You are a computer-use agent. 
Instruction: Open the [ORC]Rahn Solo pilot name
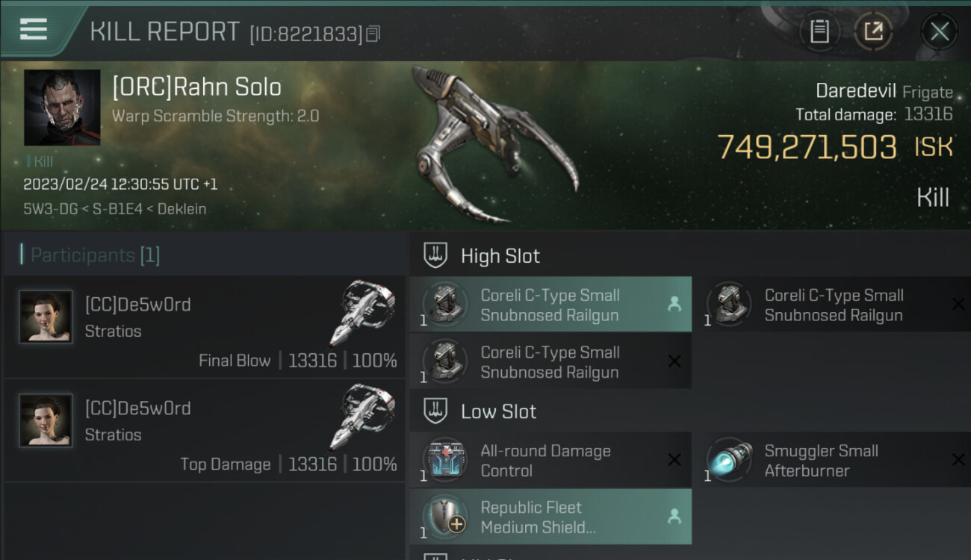coord(196,87)
